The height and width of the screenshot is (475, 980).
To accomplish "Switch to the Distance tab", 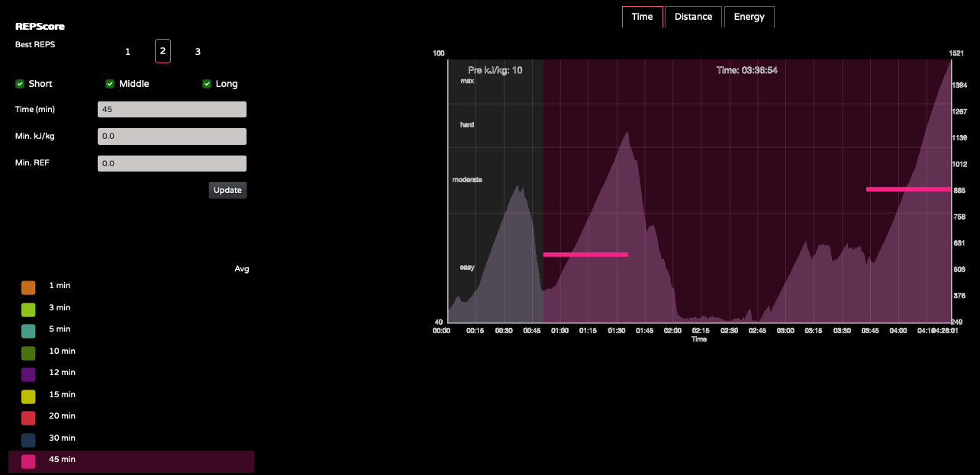I will click(x=693, y=17).
